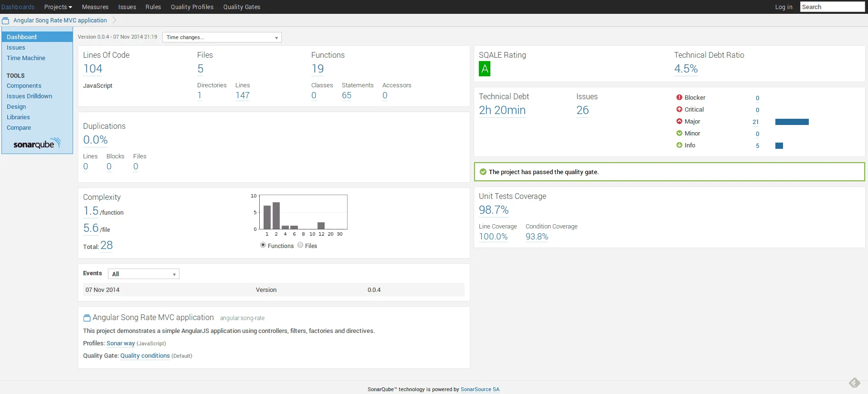Click the green Minor severity icon

[679, 133]
